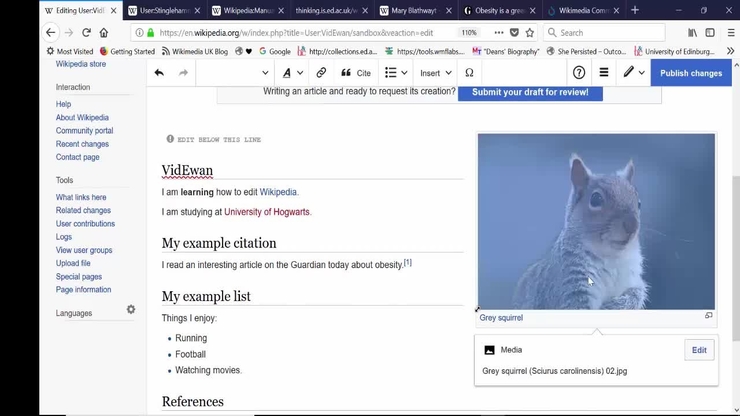The width and height of the screenshot is (740, 416).
Task: Go back with browser back arrow
Action: pyautogui.click(x=50, y=33)
